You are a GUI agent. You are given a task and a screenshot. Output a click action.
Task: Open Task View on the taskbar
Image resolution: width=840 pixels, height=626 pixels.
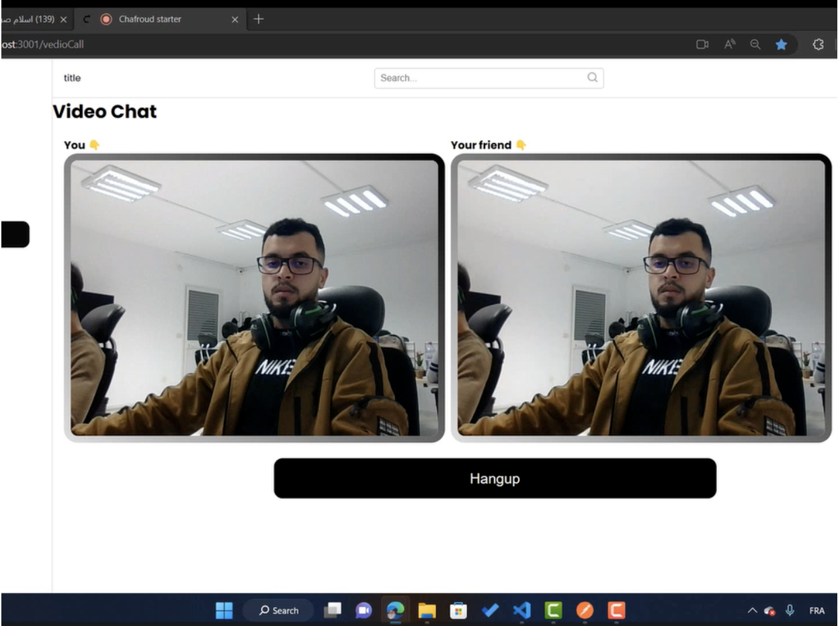pos(333,611)
